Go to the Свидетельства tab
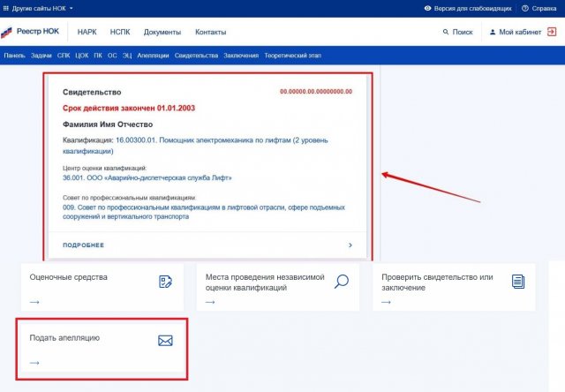The height and width of the screenshot is (392, 565). [196, 55]
